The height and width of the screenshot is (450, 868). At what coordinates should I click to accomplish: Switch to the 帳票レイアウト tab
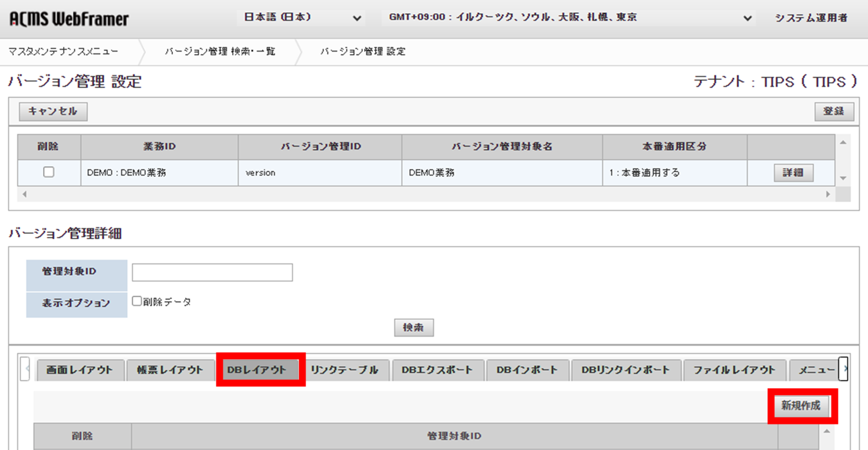(171, 369)
